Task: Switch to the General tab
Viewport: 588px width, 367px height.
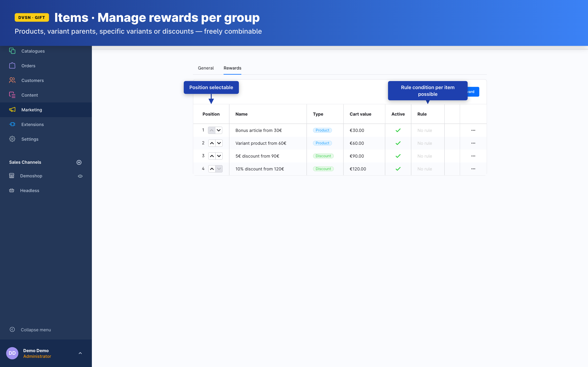Action: [x=206, y=68]
